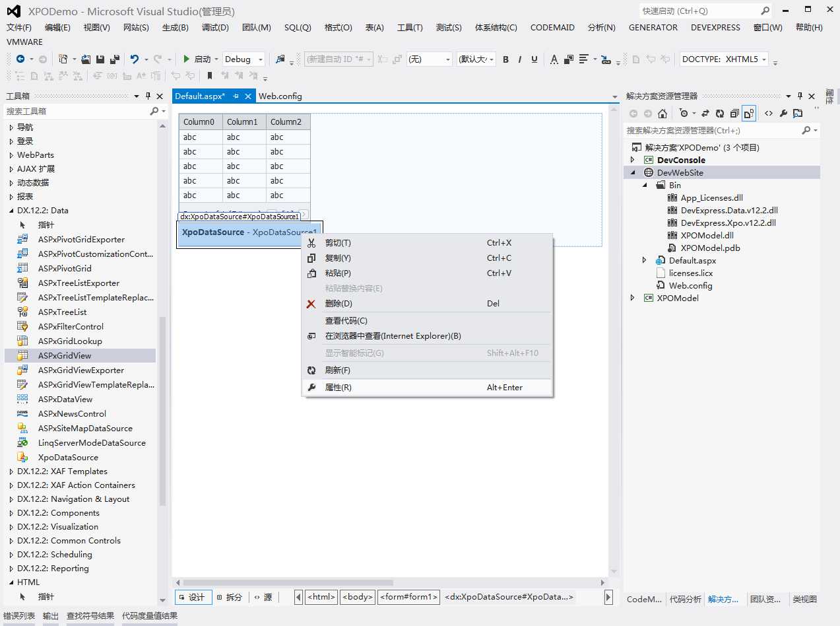This screenshot has width=840, height=626.
Task: Collapse the DX.12.2: Data group
Action: [11, 211]
